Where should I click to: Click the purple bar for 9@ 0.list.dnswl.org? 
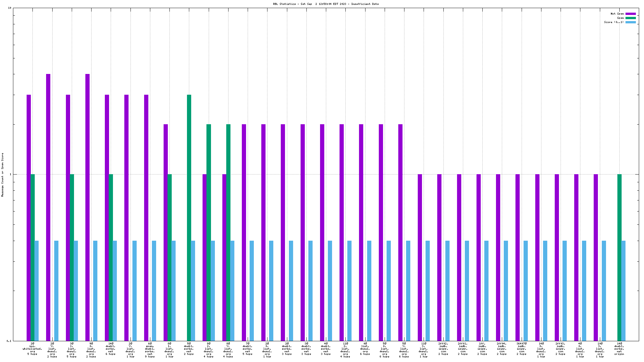tap(87, 207)
